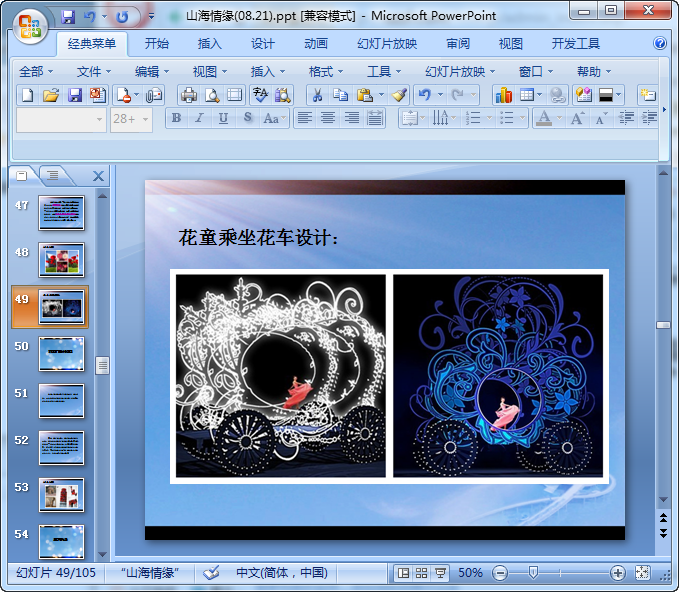Image resolution: width=679 pixels, height=592 pixels.
Task: Open Print Preview icon
Action: (212, 95)
